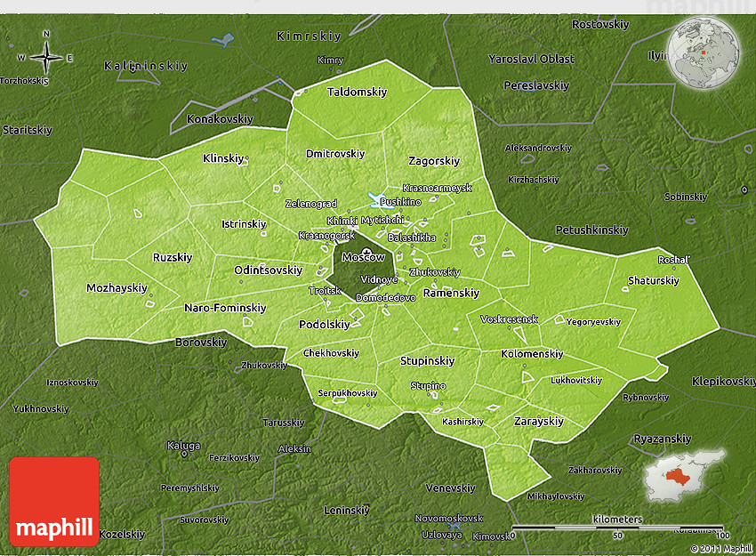The width and height of the screenshot is (756, 556).
Task: Select the Mozhayskiy district label
Action: click(117, 288)
